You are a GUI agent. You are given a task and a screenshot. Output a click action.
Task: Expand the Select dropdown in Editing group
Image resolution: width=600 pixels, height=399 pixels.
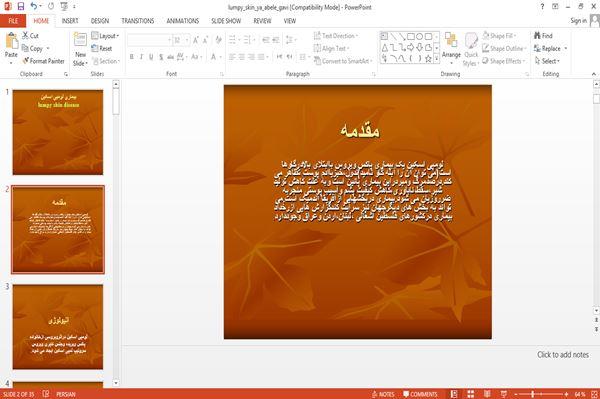548,61
